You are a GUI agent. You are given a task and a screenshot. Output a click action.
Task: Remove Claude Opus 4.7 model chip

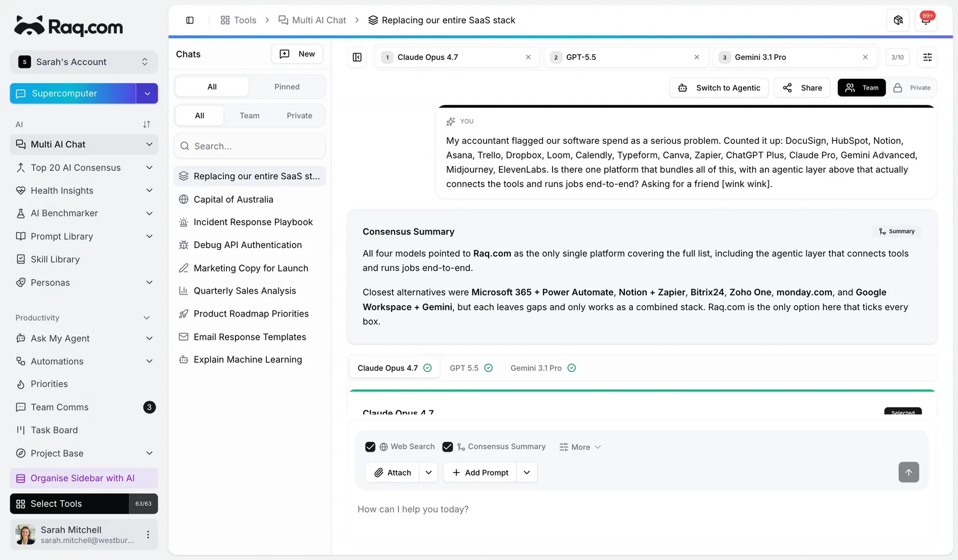point(528,57)
